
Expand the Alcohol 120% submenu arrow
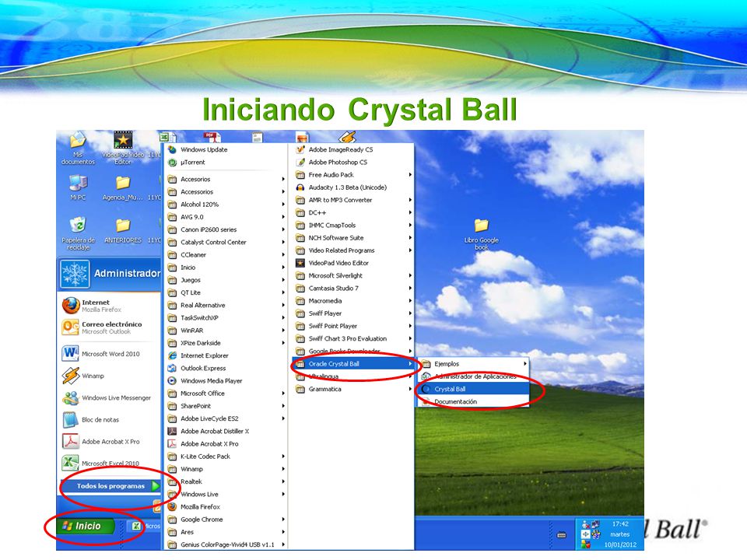(x=283, y=205)
